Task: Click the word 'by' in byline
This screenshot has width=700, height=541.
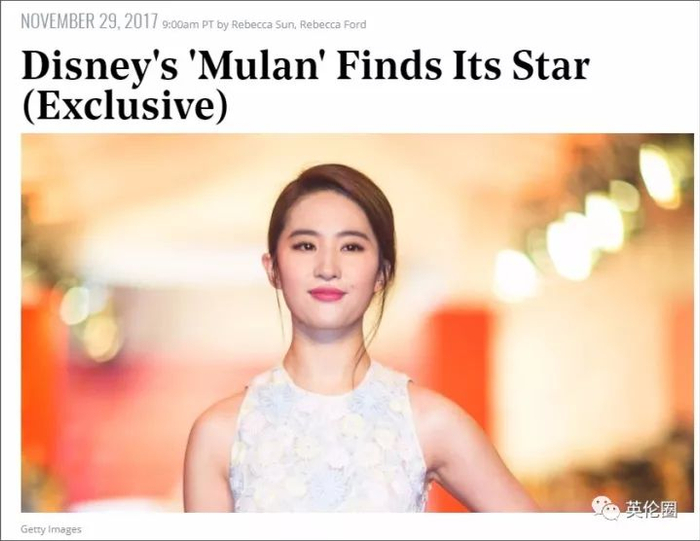Action: point(222,25)
